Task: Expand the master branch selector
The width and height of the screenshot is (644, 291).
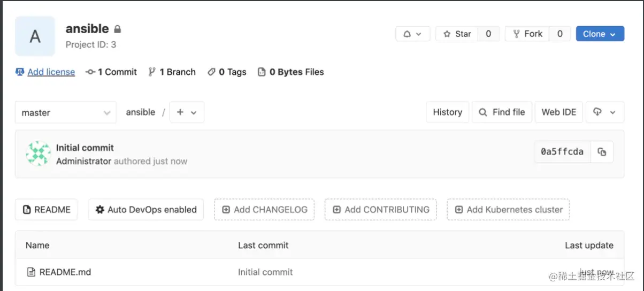Action: pos(65,113)
